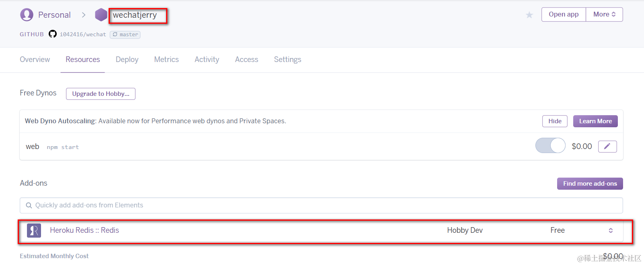Screen dimensions: 644x265
Task: Open the Heroku Redis :: Redis link
Action: (84, 230)
